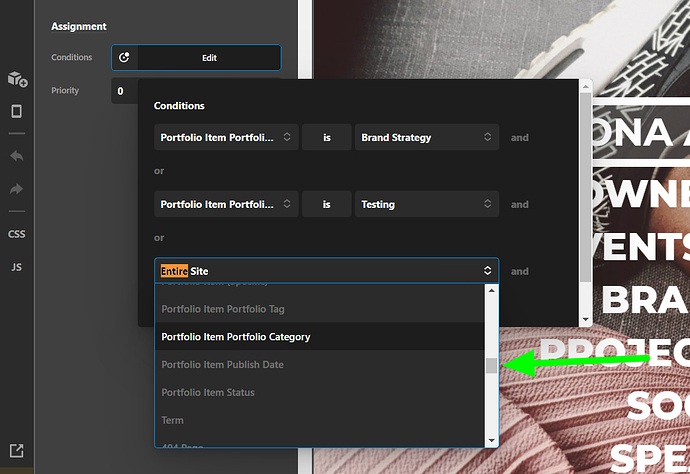Click the Conditions panel scroll-up arrow
This screenshot has height=474, width=690.
coord(585,87)
